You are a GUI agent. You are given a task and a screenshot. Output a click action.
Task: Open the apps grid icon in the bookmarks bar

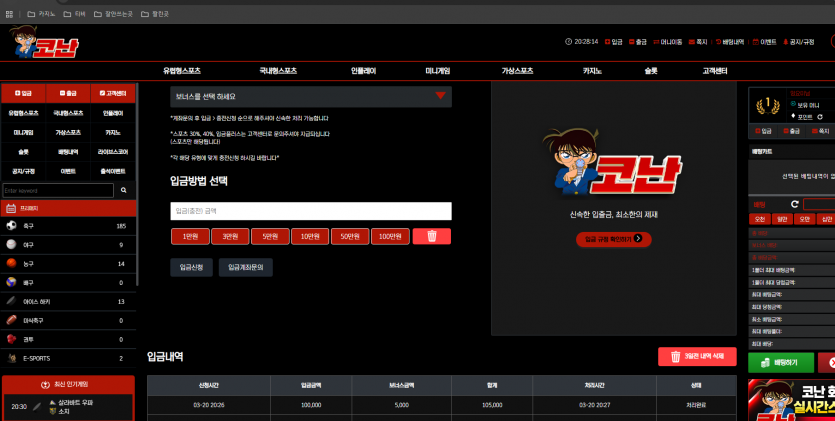tap(9, 14)
